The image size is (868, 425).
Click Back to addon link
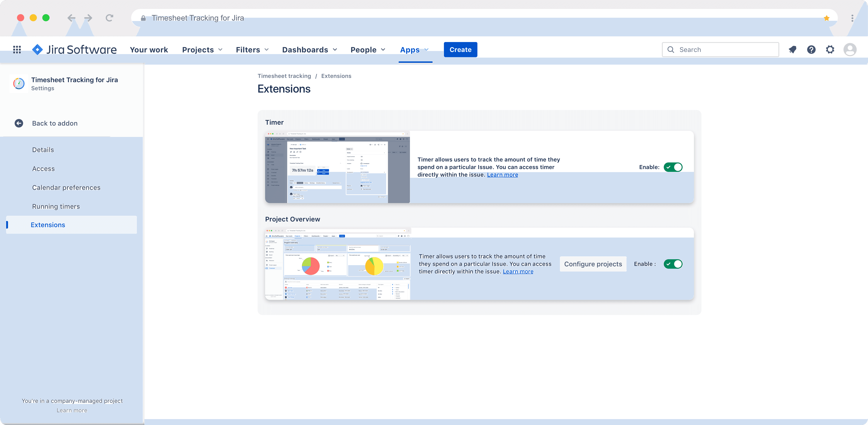click(x=54, y=123)
